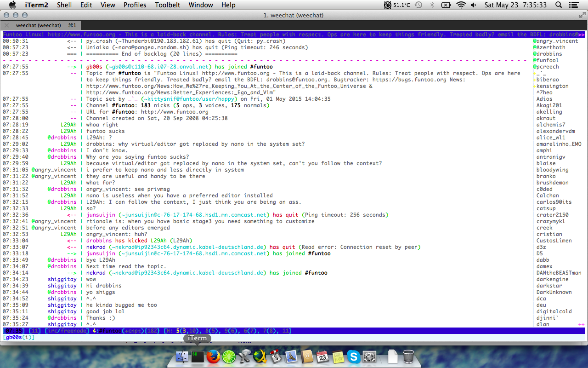Viewport: 588px width, 368px height.
Task: Launch Skype from the dock
Action: click(354, 356)
